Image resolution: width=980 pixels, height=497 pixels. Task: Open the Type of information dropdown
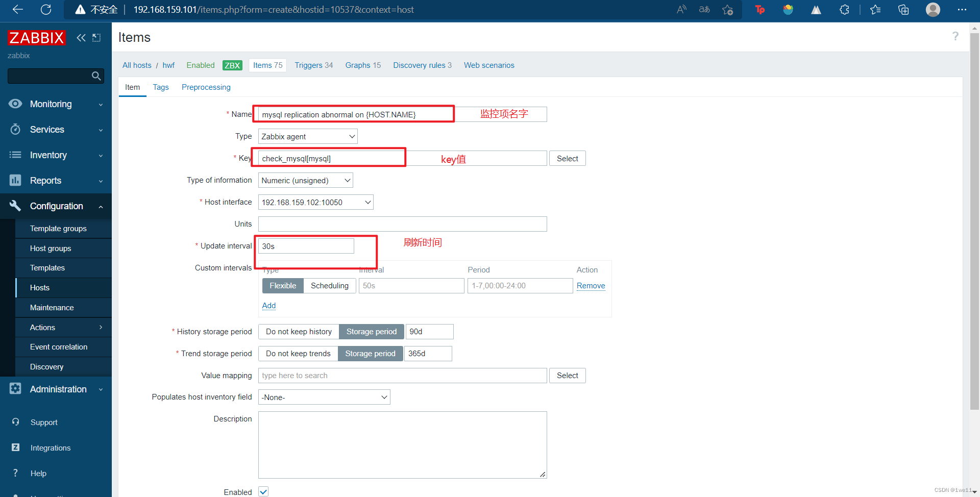[x=305, y=180]
